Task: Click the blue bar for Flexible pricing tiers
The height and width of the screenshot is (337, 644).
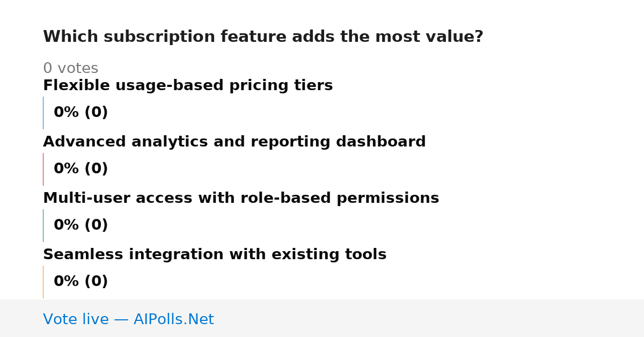Action: [43, 113]
